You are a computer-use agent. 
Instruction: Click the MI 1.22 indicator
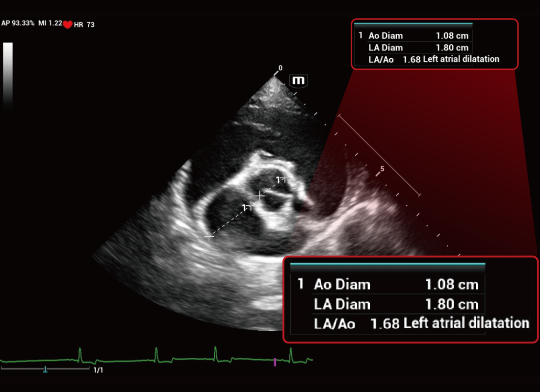tap(50, 23)
